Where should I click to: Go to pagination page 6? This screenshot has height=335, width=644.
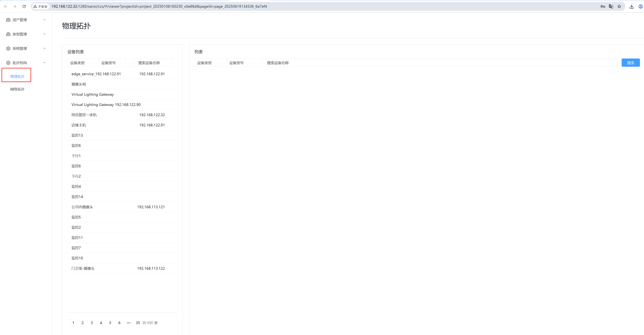(x=119, y=323)
